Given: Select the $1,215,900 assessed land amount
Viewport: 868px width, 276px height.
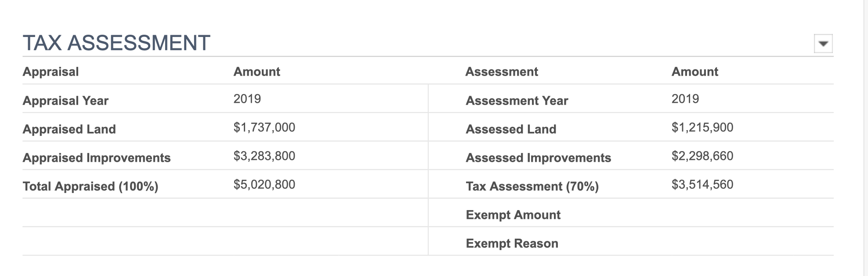Looking at the screenshot, I should click(702, 127).
